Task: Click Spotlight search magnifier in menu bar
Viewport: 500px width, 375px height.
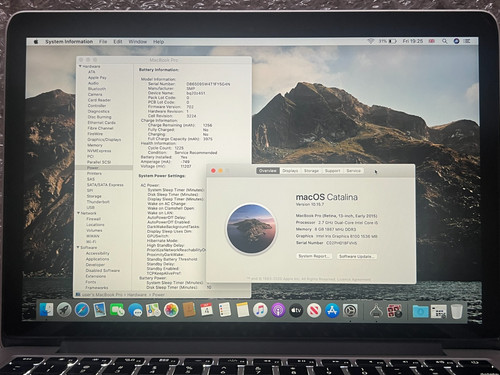Action: click(445, 41)
